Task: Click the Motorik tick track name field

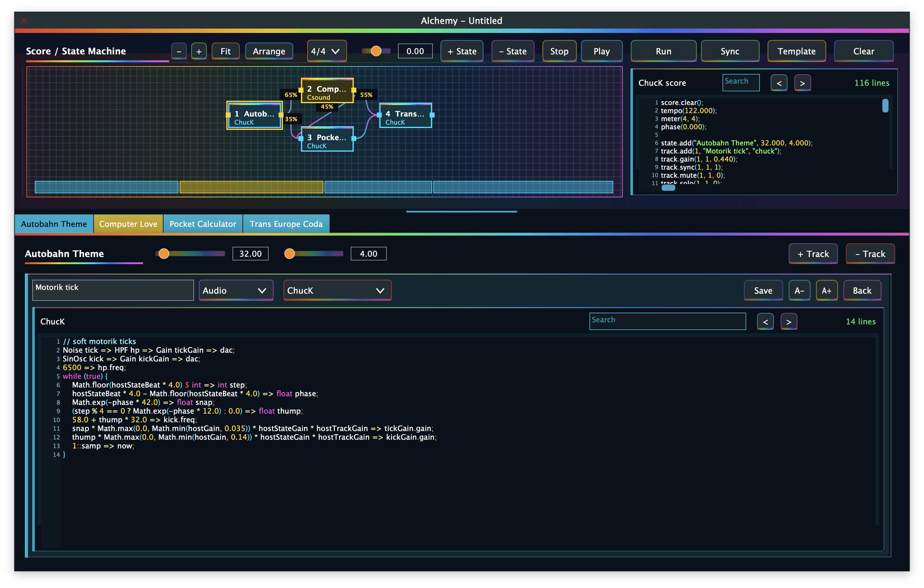Action: (x=113, y=290)
